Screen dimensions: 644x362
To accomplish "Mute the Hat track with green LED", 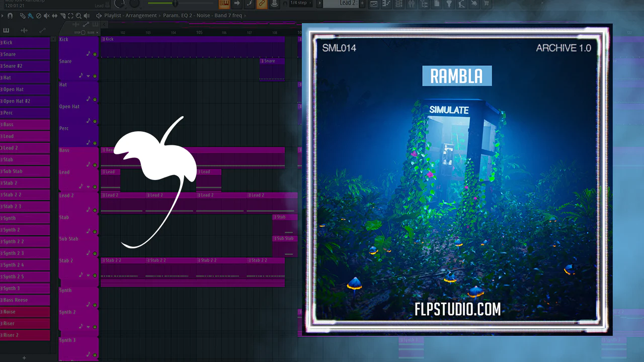I will pos(95,100).
